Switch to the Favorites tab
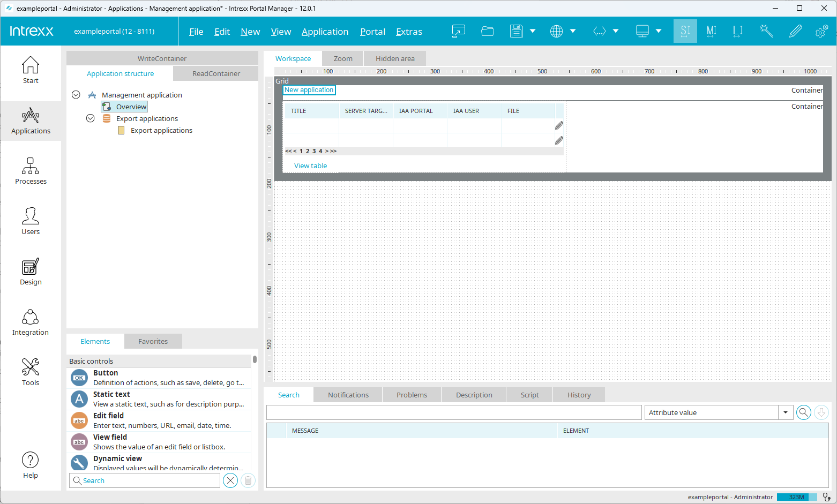 click(153, 341)
